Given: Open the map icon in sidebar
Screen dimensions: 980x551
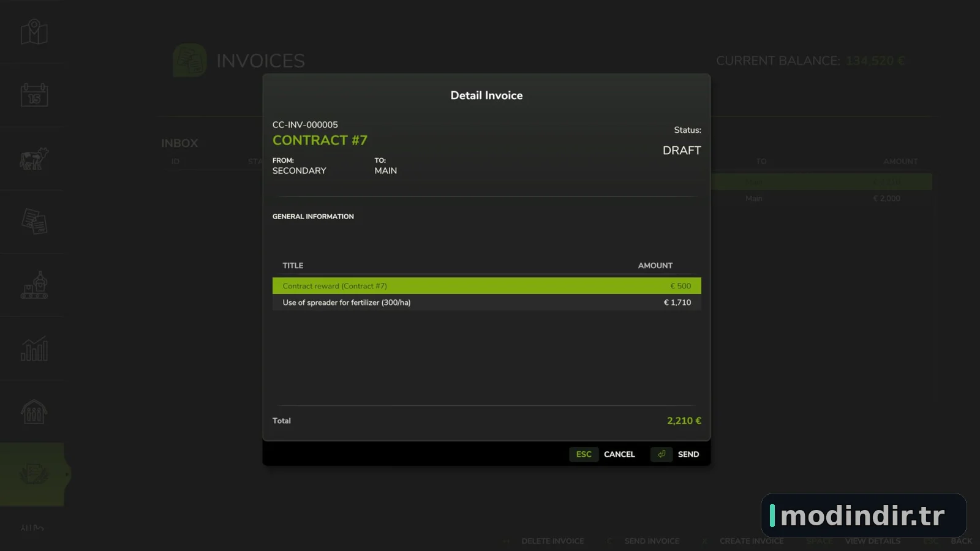Looking at the screenshot, I should click(x=34, y=32).
